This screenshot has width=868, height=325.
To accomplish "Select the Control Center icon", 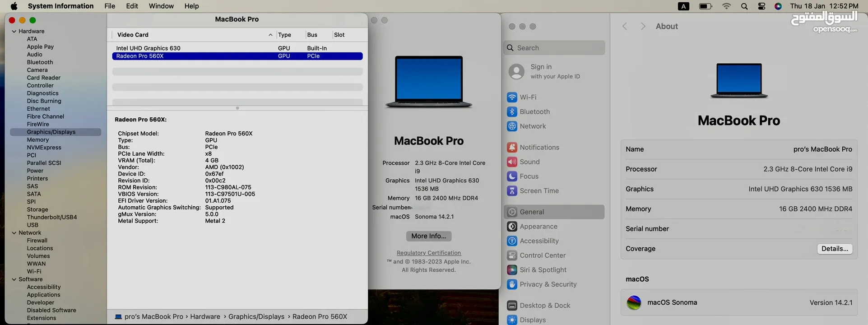I will 512,255.
